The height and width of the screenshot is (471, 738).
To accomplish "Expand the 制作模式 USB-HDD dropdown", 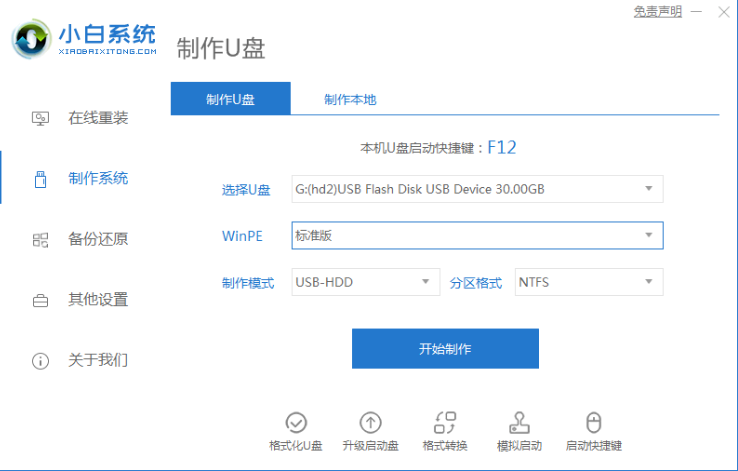I will [x=425, y=282].
